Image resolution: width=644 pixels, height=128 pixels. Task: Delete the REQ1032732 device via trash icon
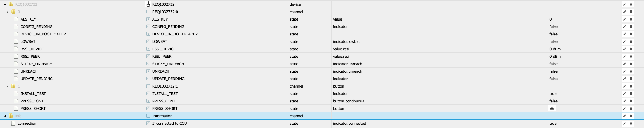click(x=631, y=4)
